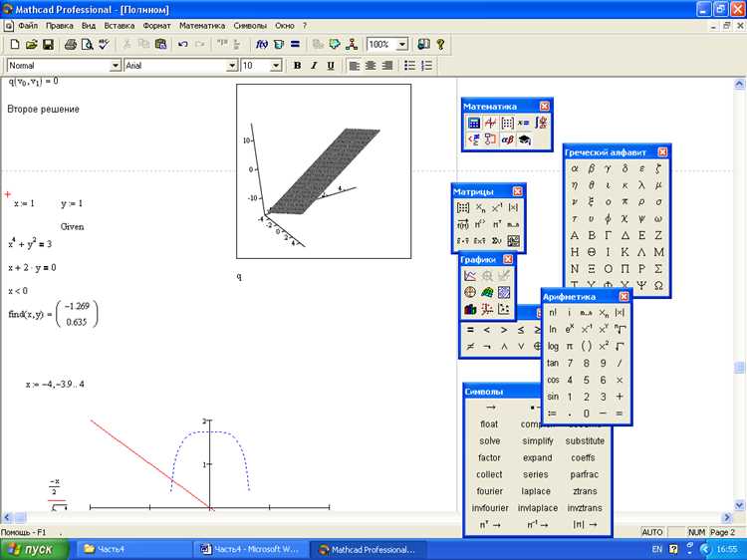
Task: Click simplify in the Символы panel
Action: (538, 440)
